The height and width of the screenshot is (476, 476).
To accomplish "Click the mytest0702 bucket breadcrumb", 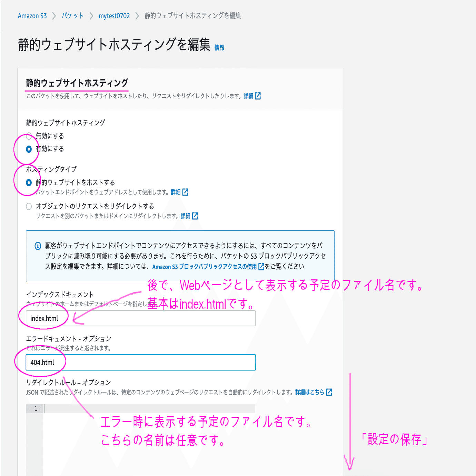I will (114, 15).
